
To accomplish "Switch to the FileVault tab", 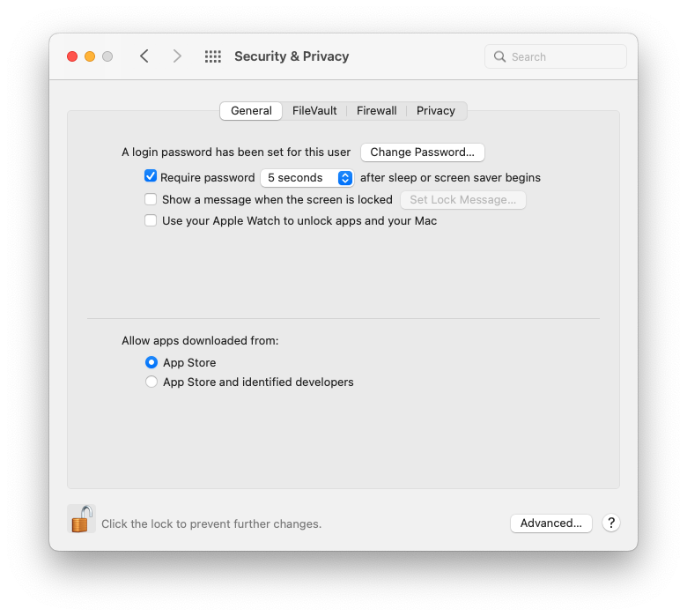I will point(314,110).
